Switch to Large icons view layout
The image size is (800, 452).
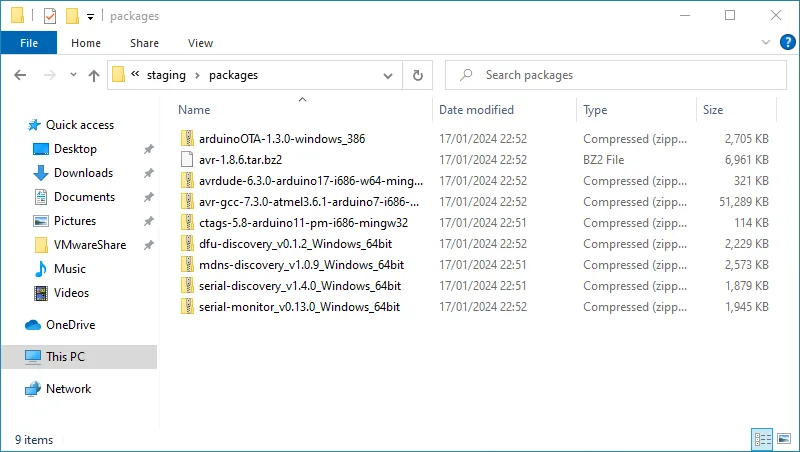click(784, 439)
